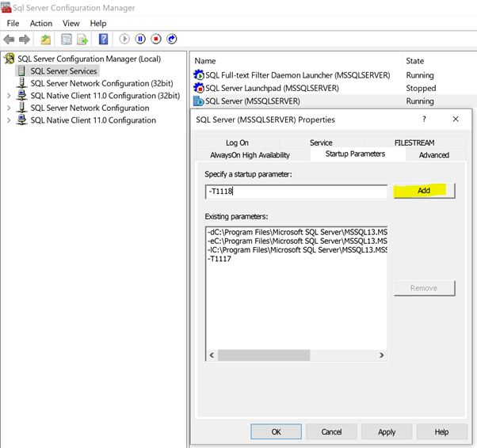Select the Startup Parameters tab
The width and height of the screenshot is (477, 448).
[355, 154]
